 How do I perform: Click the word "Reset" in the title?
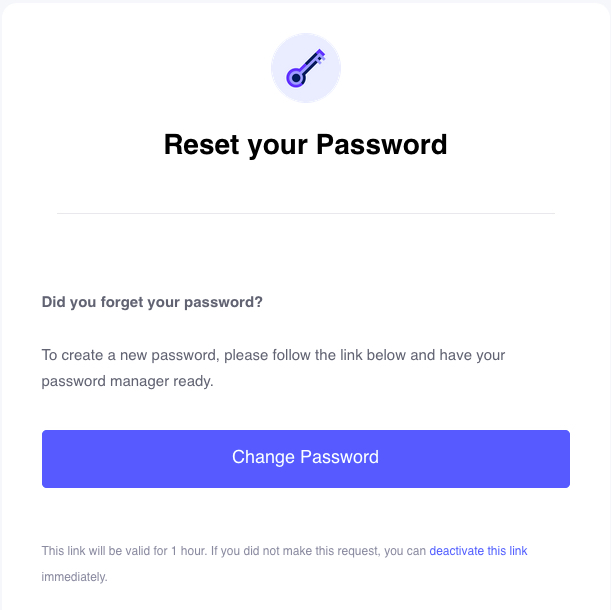(201, 145)
